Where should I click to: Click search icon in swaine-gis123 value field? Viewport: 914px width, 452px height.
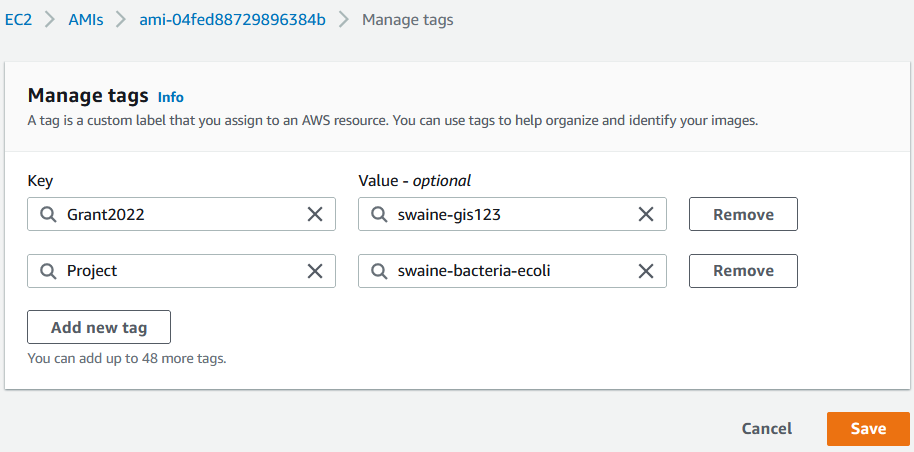(379, 215)
